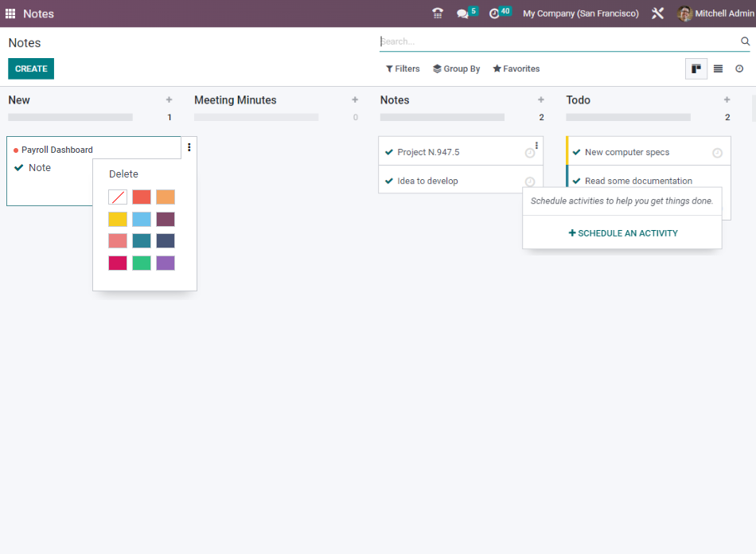
Task: Open the conversations chat icon
Action: (x=462, y=14)
